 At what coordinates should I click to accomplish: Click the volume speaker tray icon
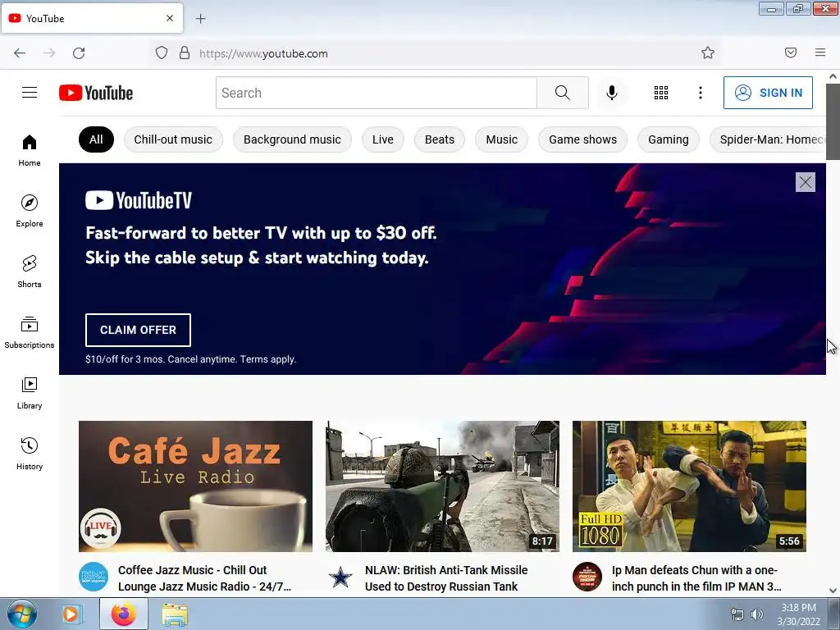(756, 614)
